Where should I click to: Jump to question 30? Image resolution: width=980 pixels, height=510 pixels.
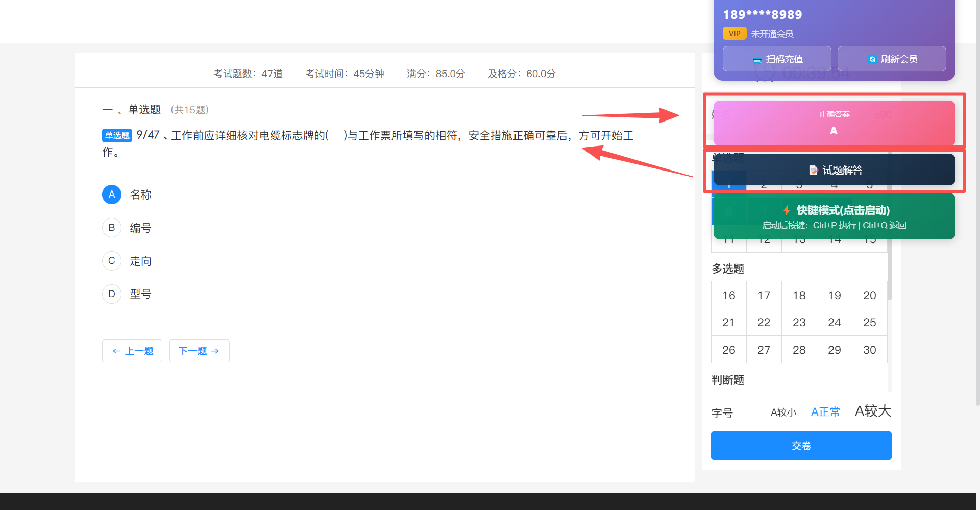point(870,350)
